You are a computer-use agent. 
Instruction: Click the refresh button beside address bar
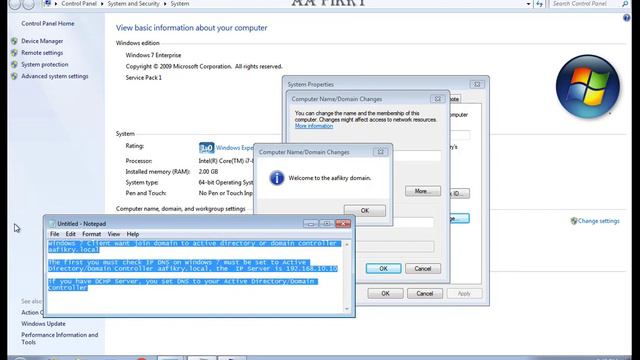click(x=540, y=4)
